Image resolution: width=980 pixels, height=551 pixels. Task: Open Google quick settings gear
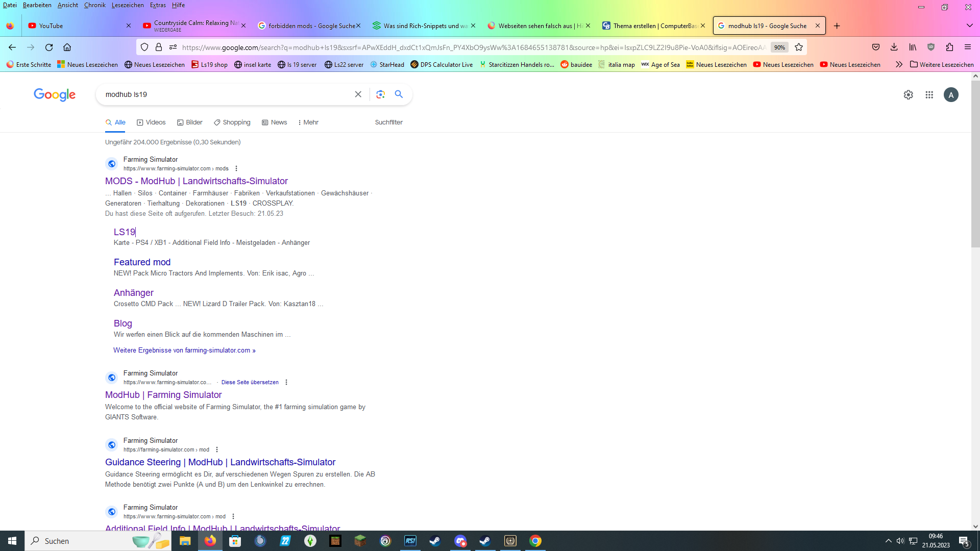click(x=908, y=94)
